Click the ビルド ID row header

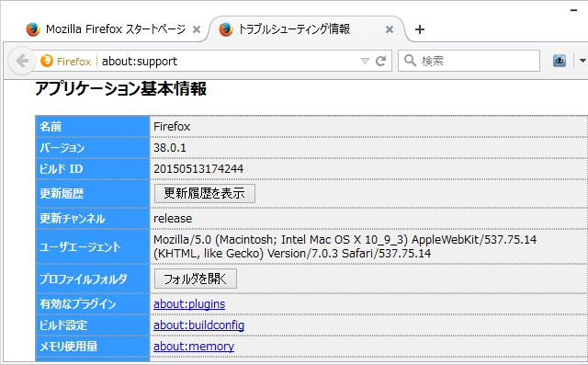click(x=92, y=169)
